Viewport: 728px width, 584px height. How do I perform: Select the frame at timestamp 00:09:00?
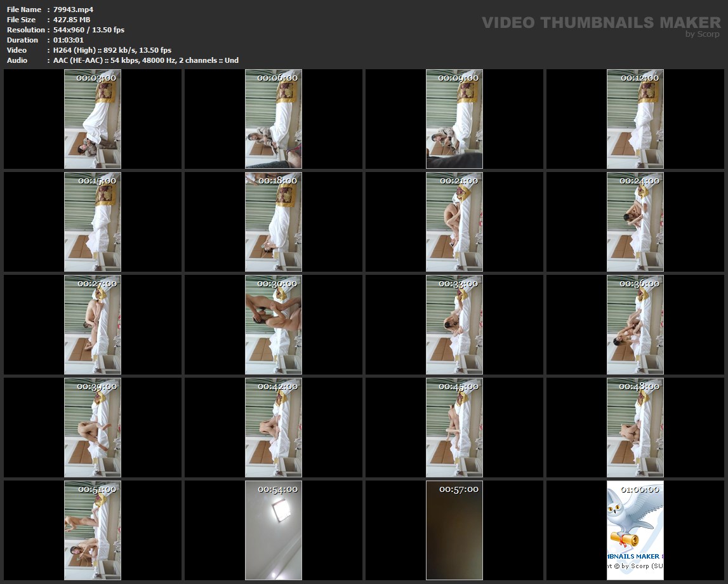click(x=454, y=119)
